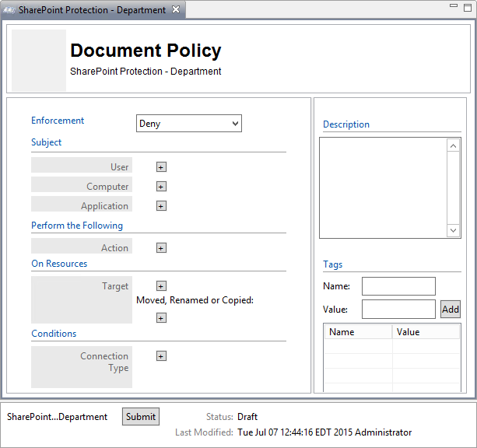
Task: Submit the policy with Submit button
Action: (x=141, y=416)
